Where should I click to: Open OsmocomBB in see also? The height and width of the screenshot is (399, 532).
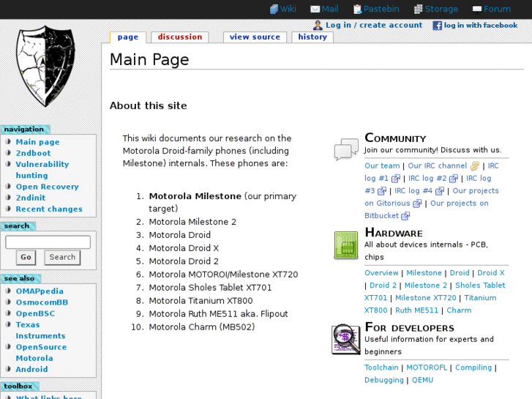click(x=42, y=302)
